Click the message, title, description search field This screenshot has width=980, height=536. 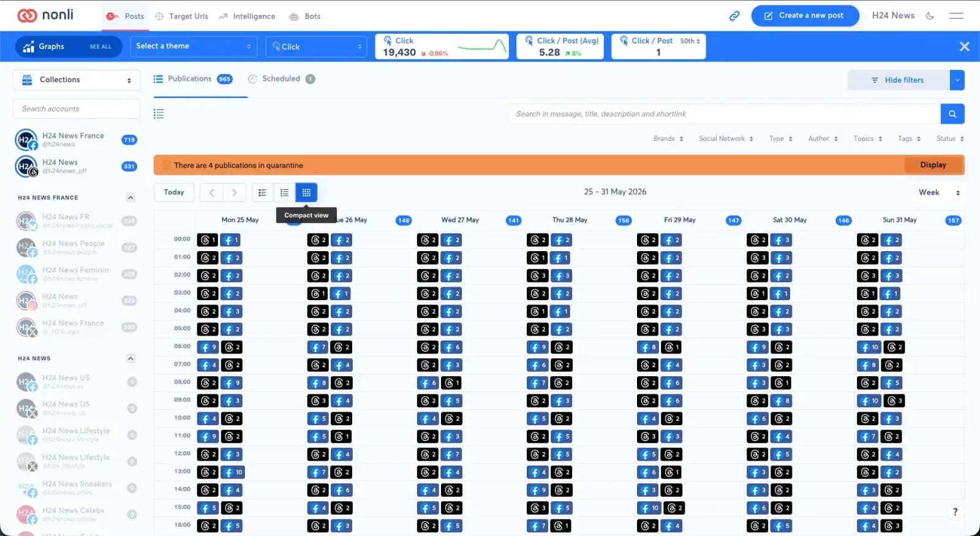coord(724,114)
